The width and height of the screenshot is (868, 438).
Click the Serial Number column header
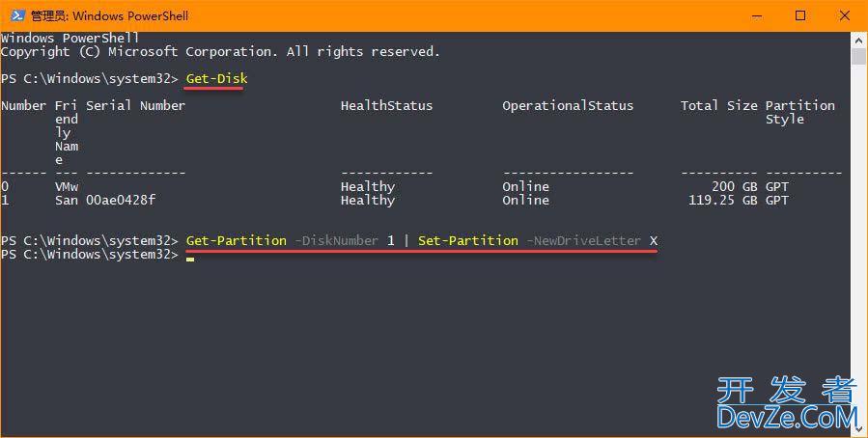135,105
